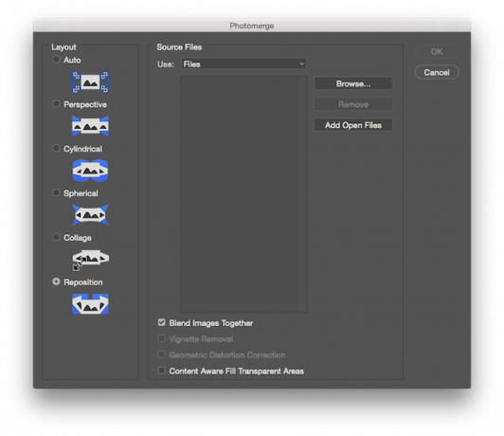Choose the Perspective radio option
This screenshot has width=504, height=436.
pos(56,104)
